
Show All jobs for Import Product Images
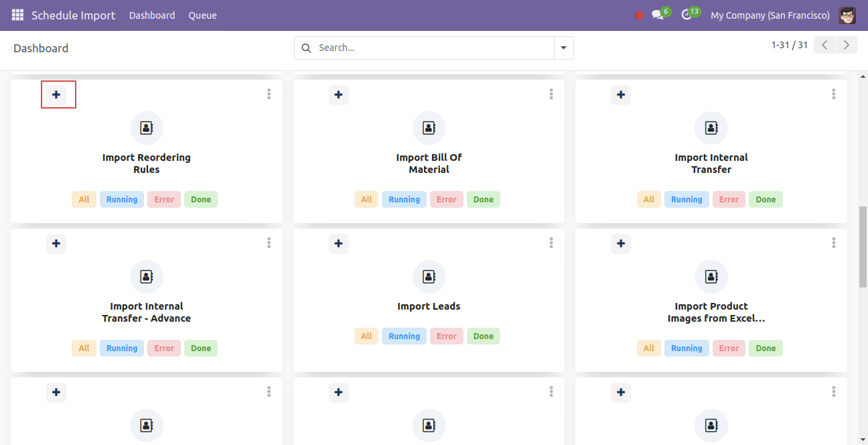tap(649, 348)
